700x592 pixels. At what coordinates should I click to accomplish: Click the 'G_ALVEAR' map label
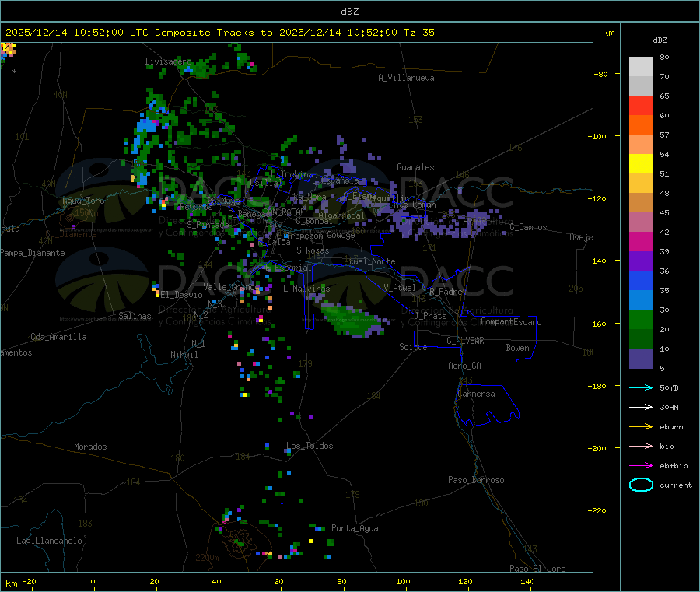point(466,341)
